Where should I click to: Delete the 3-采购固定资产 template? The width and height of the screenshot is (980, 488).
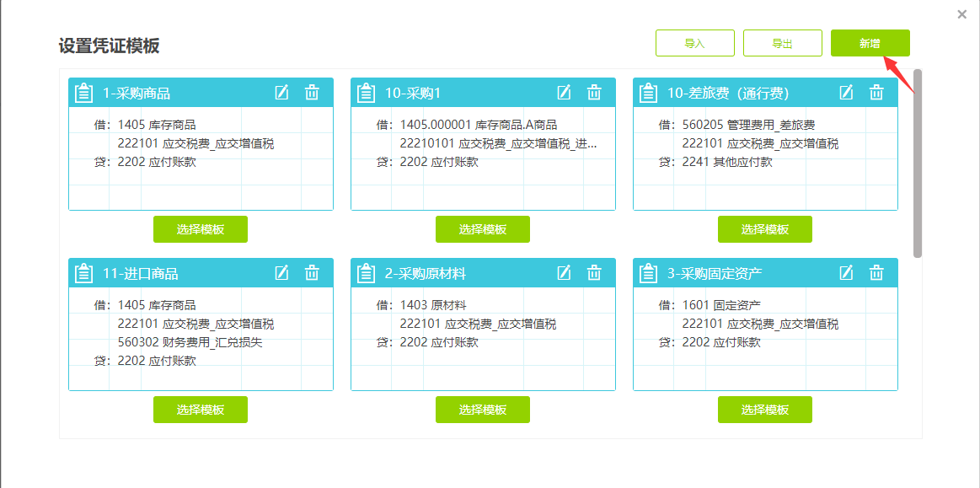[876, 273]
